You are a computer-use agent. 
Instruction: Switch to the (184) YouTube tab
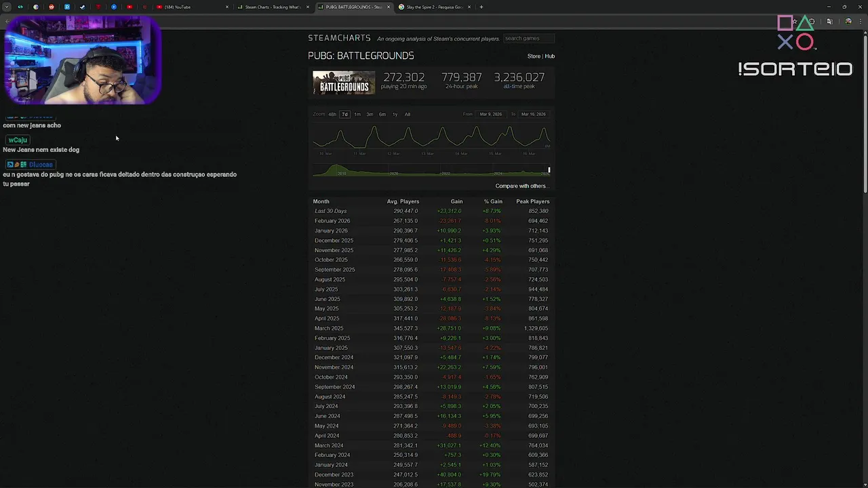pos(191,7)
